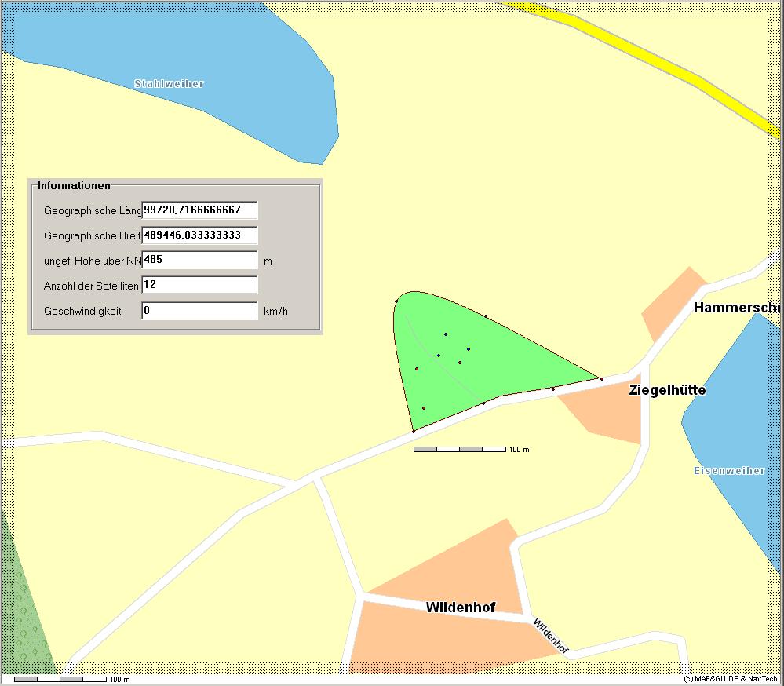Image resolution: width=784 pixels, height=686 pixels.
Task: Click the Geographische Länge input field
Action: coord(199,210)
